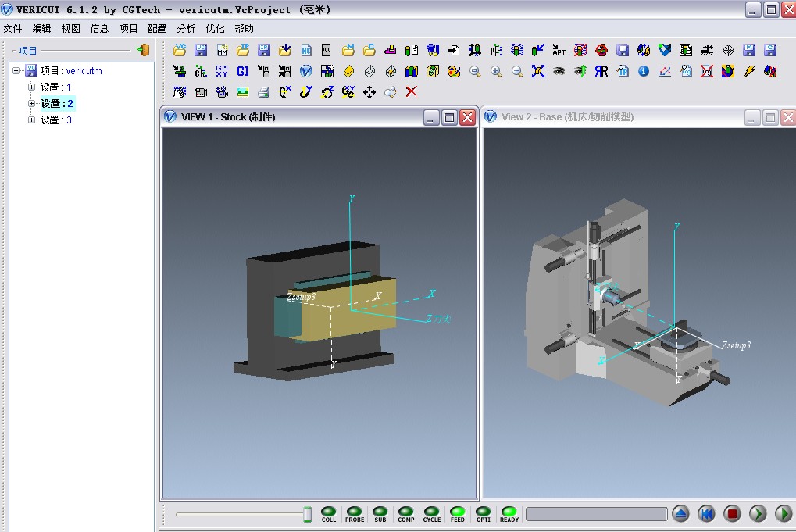Open in-process file via IP folder icon
Screen dimensions: 796x532
(243, 50)
